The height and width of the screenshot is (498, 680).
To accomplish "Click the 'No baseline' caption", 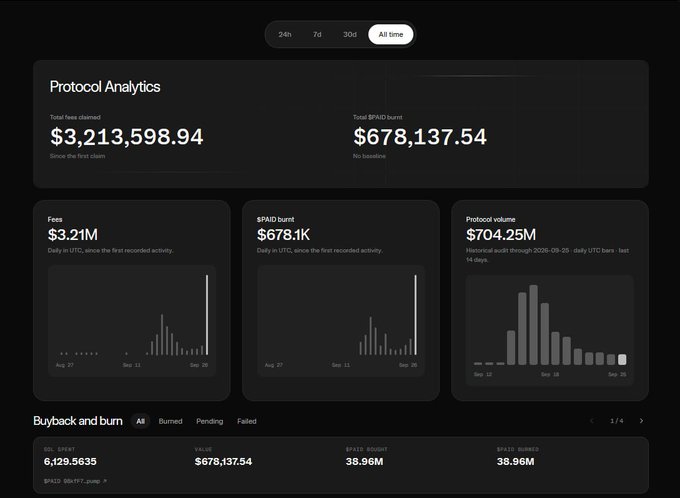I will click(369, 156).
